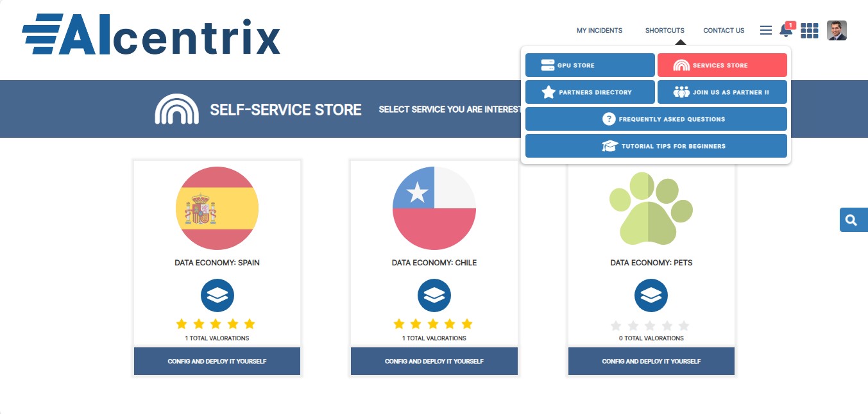Open GPU Store shortcut
The height and width of the screenshot is (414, 868).
pos(590,65)
